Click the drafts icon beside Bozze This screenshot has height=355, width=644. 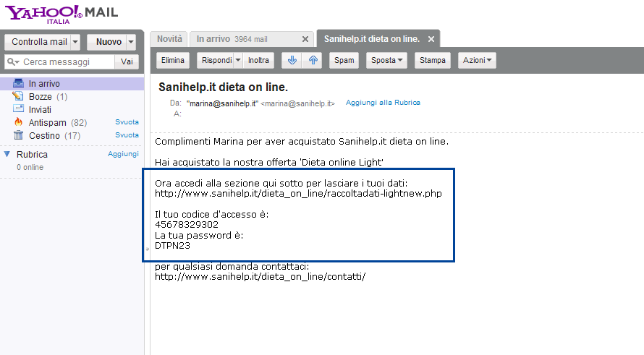point(18,96)
